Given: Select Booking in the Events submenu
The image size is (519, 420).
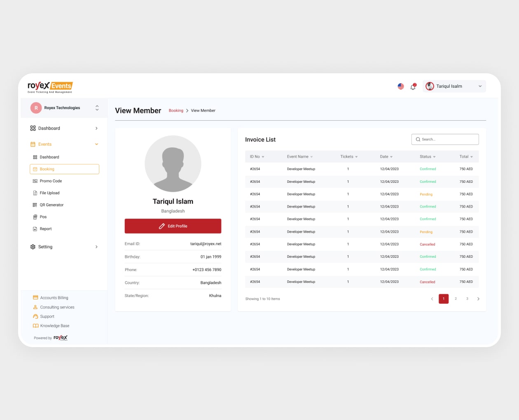Looking at the screenshot, I should (64, 169).
